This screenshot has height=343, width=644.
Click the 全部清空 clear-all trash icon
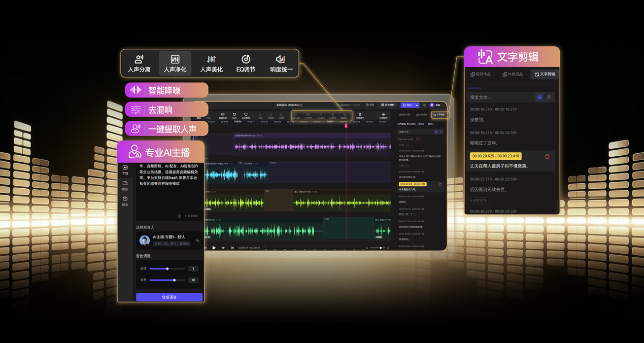pyautogui.click(x=360, y=116)
